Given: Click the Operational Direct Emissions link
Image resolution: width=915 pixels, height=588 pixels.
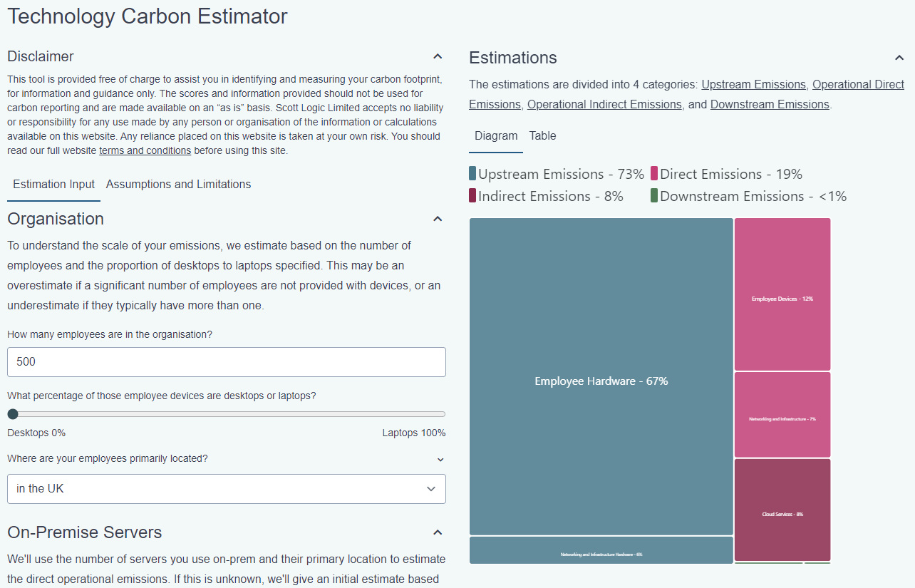Looking at the screenshot, I should coord(858,84).
